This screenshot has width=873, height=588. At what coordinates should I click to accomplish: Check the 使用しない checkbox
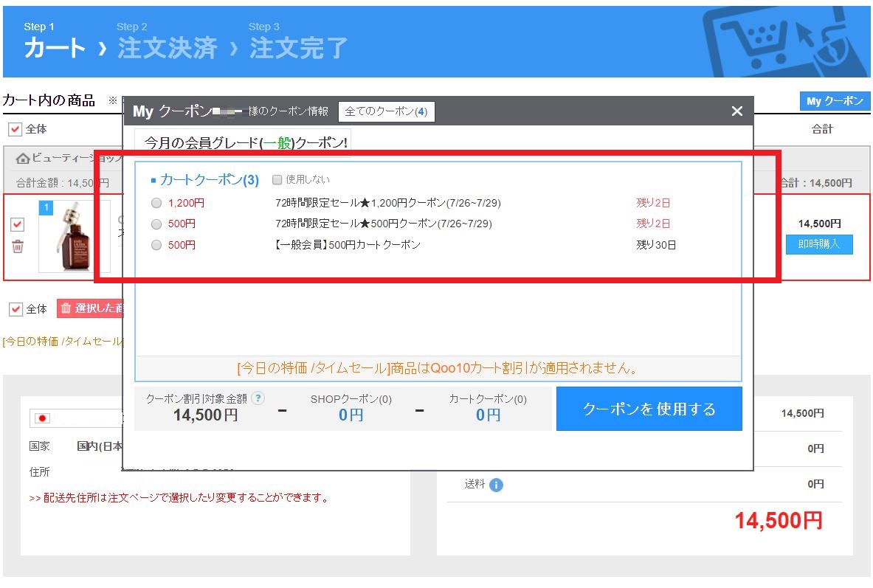277,179
